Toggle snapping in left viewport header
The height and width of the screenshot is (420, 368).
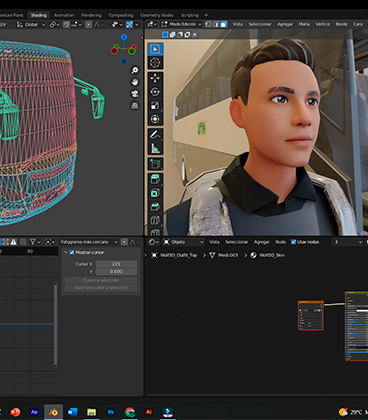(67, 25)
